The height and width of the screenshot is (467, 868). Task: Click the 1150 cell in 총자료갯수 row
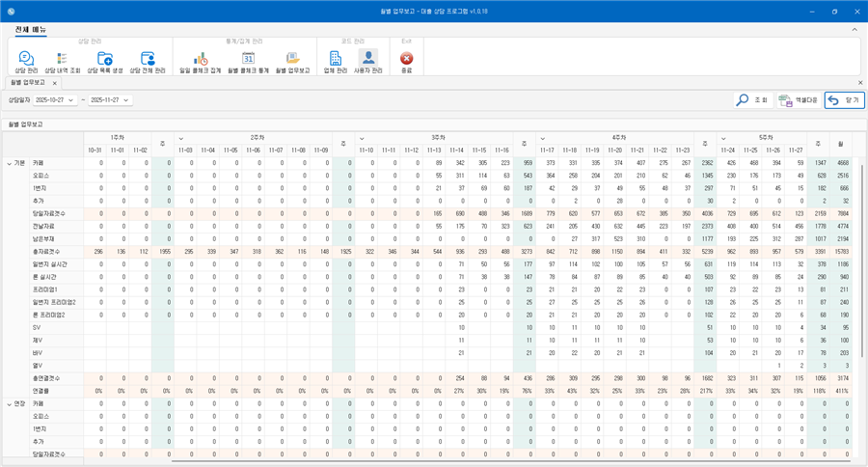click(614, 252)
